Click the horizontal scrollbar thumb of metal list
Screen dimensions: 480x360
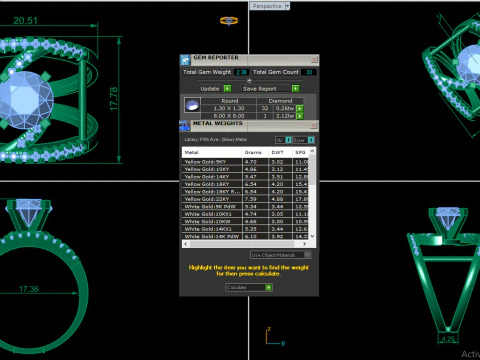[241, 244]
